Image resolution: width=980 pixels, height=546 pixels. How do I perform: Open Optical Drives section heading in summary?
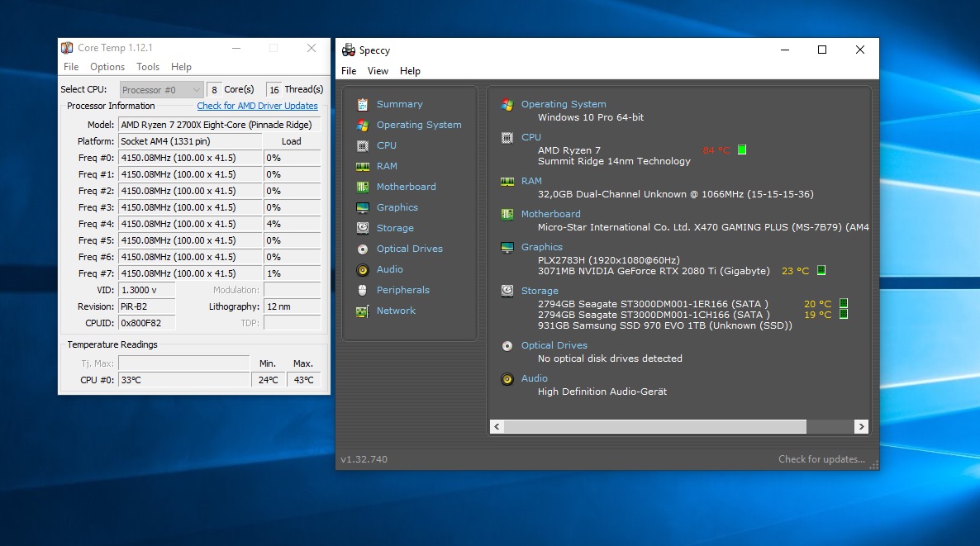pyautogui.click(x=554, y=345)
